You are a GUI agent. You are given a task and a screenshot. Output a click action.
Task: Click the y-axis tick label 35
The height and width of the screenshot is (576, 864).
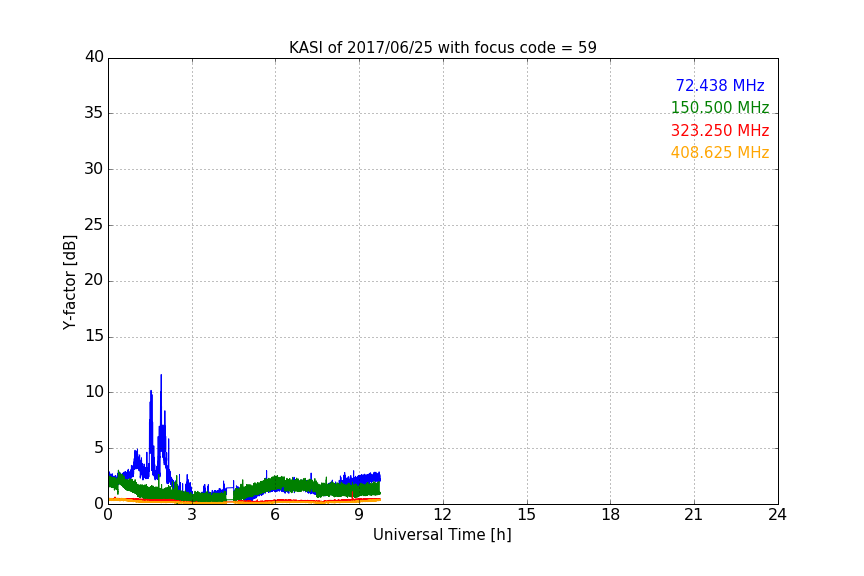click(x=94, y=113)
